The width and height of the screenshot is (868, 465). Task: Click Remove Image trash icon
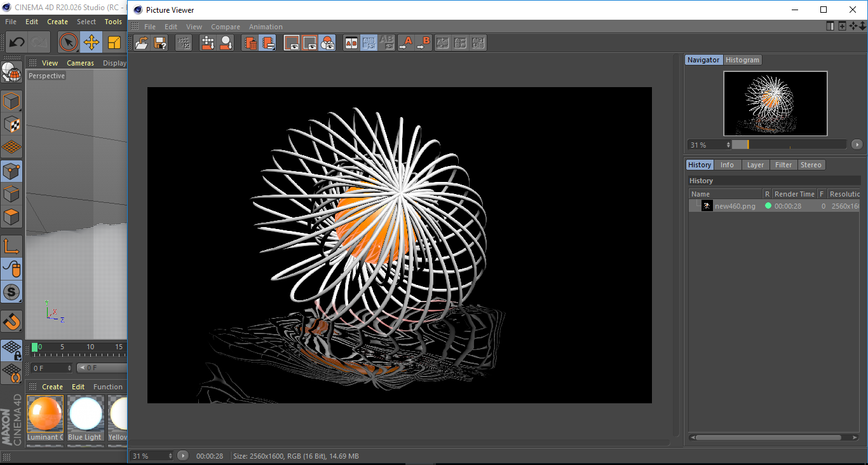[x=250, y=43]
